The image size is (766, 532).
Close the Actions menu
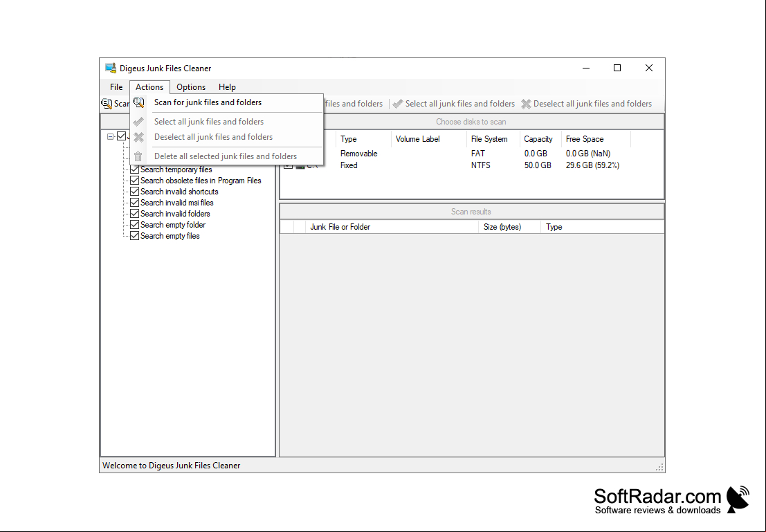[x=149, y=87]
